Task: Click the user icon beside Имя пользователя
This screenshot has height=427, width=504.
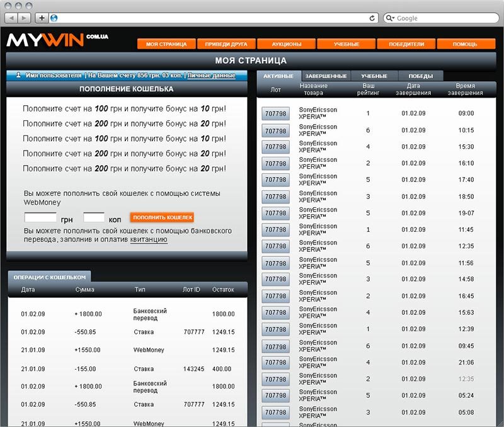Action: [x=19, y=75]
